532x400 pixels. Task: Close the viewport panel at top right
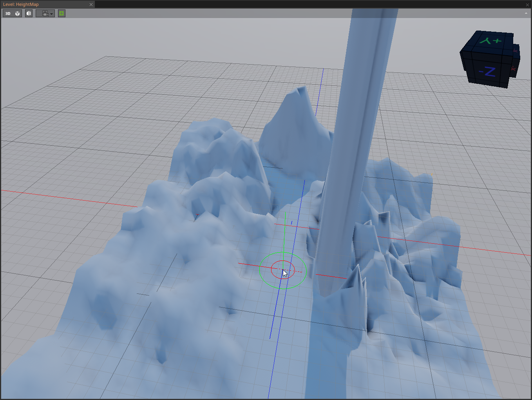click(x=527, y=4)
